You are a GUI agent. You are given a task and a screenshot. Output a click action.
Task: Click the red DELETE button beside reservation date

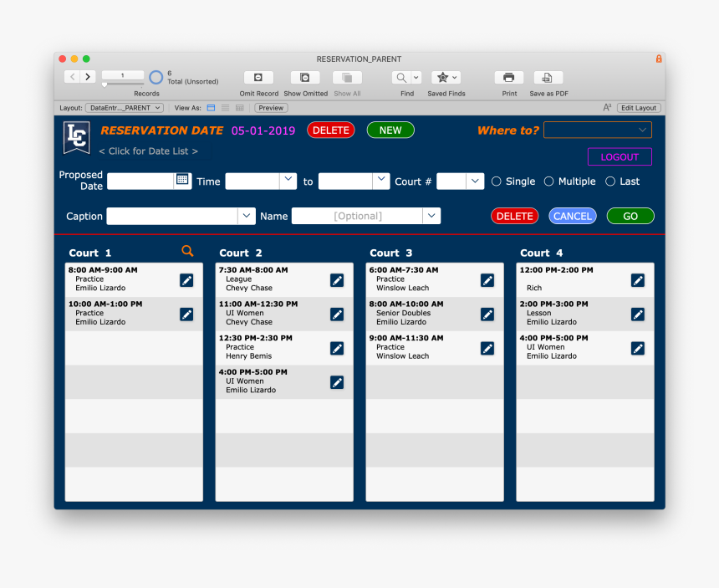point(331,130)
